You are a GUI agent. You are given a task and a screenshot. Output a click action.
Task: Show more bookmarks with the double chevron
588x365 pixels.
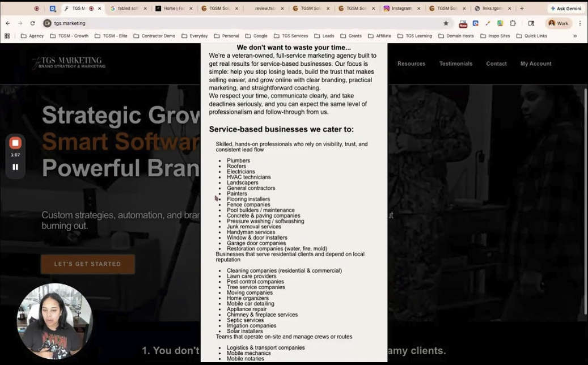tap(575, 36)
